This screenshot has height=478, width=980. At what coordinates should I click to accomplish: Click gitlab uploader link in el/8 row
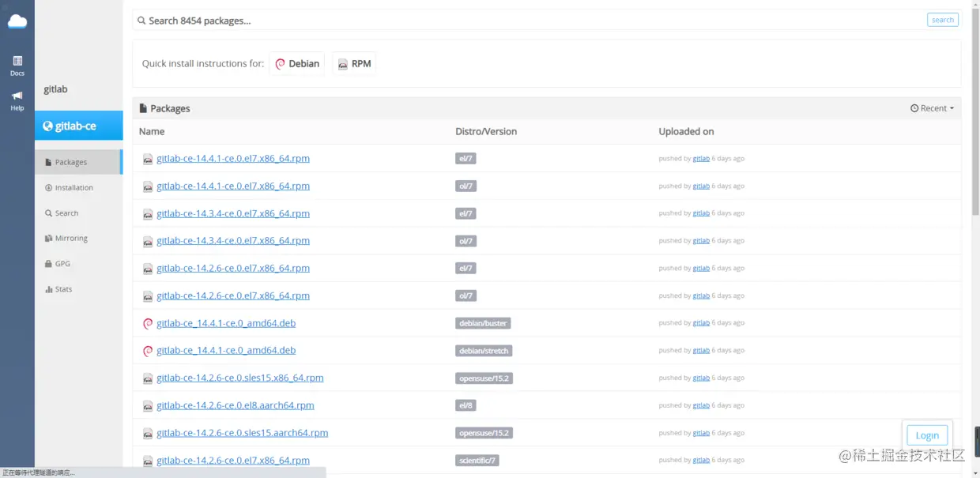click(701, 406)
